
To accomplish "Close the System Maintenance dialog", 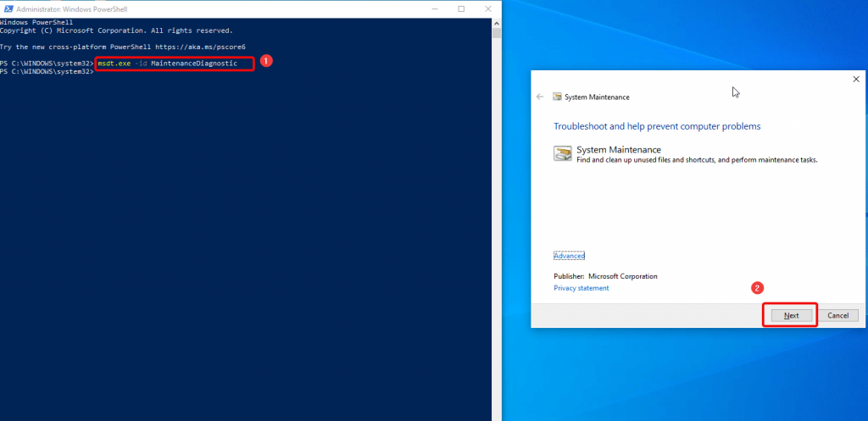I will pyautogui.click(x=856, y=79).
